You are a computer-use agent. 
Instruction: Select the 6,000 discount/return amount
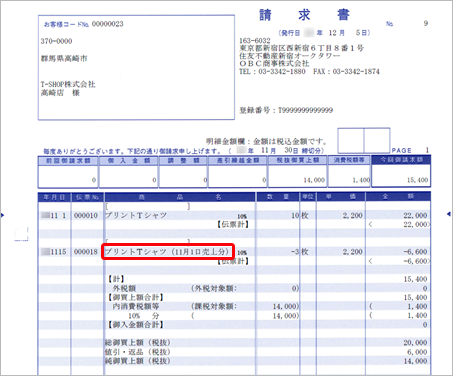tap(417, 352)
